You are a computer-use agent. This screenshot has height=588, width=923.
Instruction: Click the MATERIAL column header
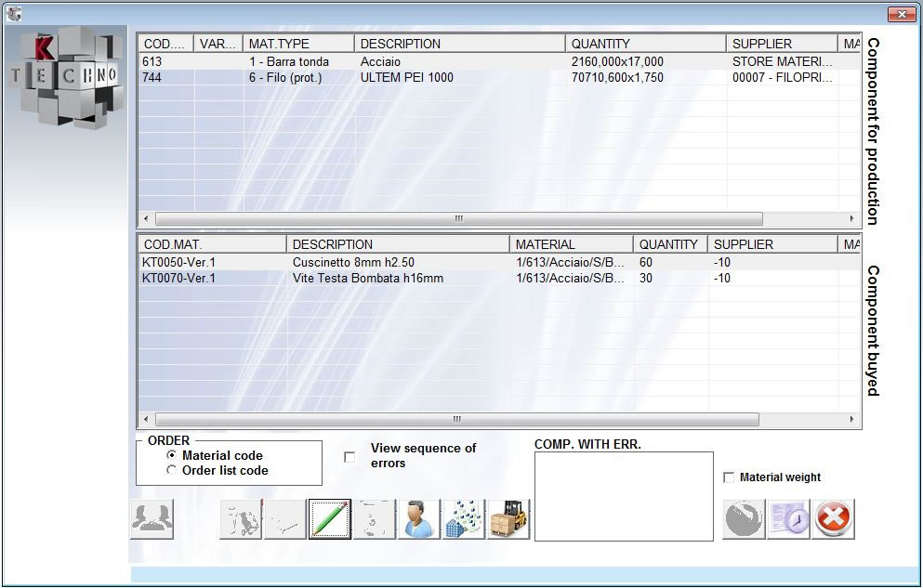click(572, 244)
